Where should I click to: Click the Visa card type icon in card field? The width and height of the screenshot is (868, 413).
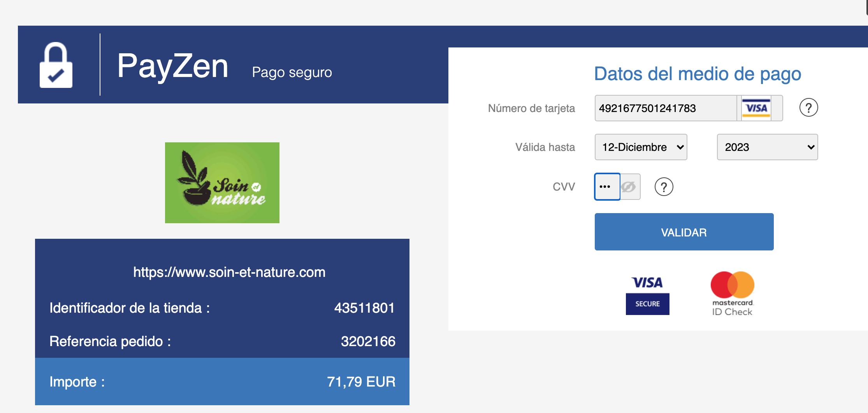756,108
